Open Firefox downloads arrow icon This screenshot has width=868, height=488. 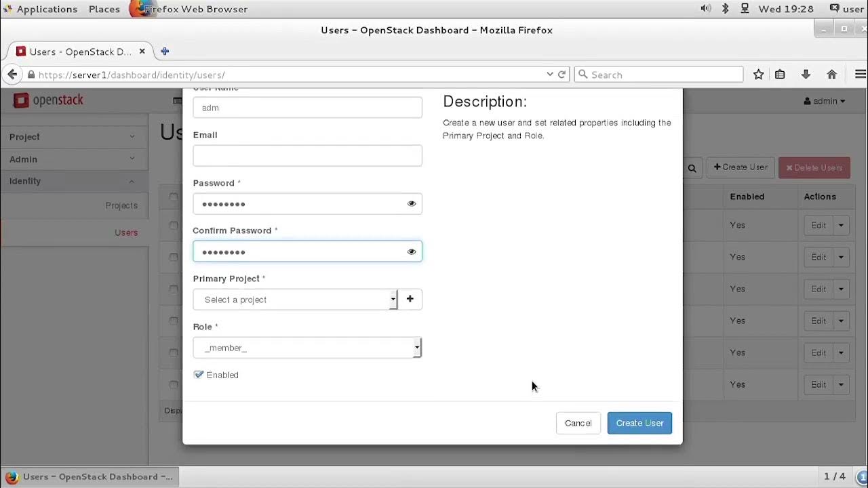tap(806, 75)
